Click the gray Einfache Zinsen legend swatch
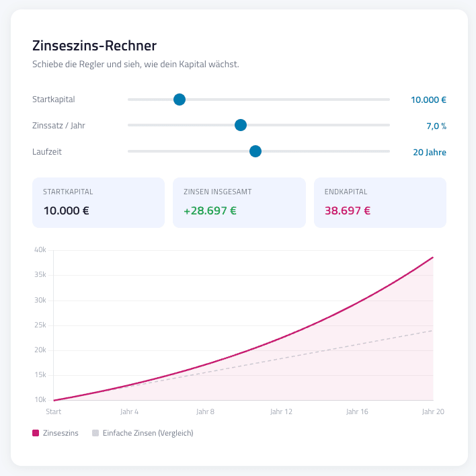The height and width of the screenshot is (476, 476). pyautogui.click(x=95, y=433)
